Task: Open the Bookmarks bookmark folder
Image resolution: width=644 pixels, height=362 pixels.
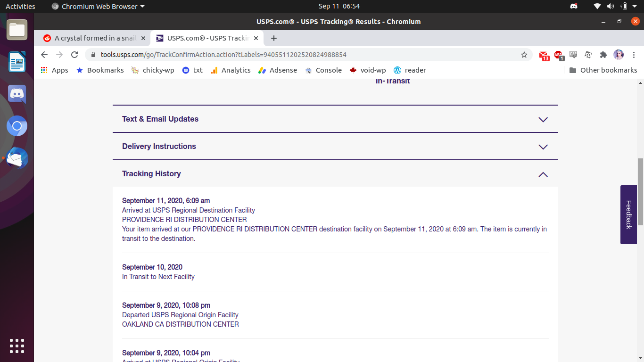Action: [100, 70]
